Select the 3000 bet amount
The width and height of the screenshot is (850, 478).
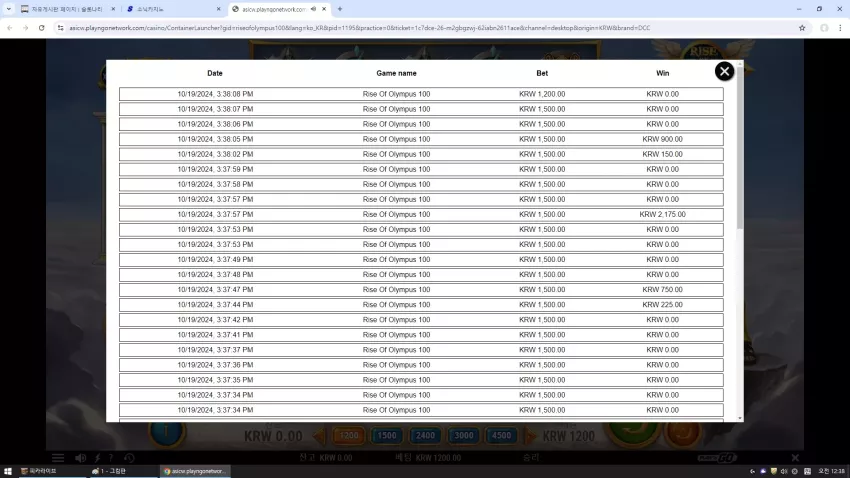(x=463, y=435)
